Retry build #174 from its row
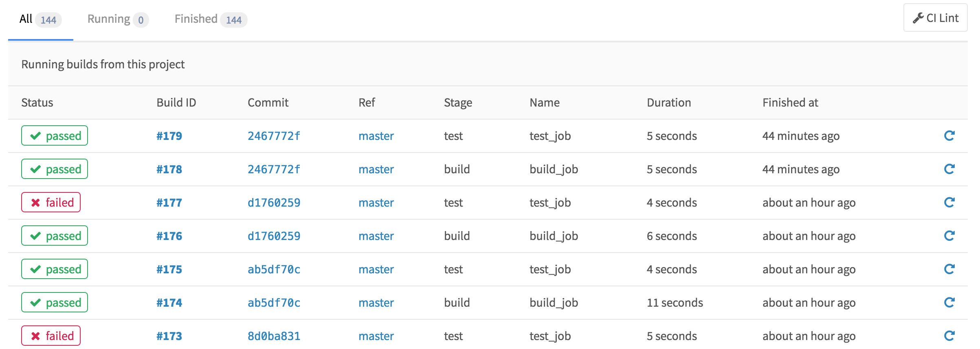This screenshot has height=349, width=980. click(949, 303)
